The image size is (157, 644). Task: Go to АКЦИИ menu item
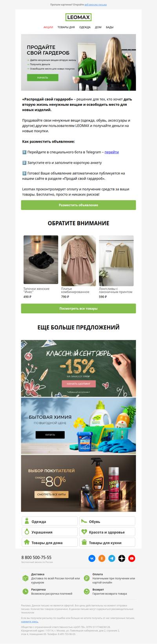[x=48, y=27]
